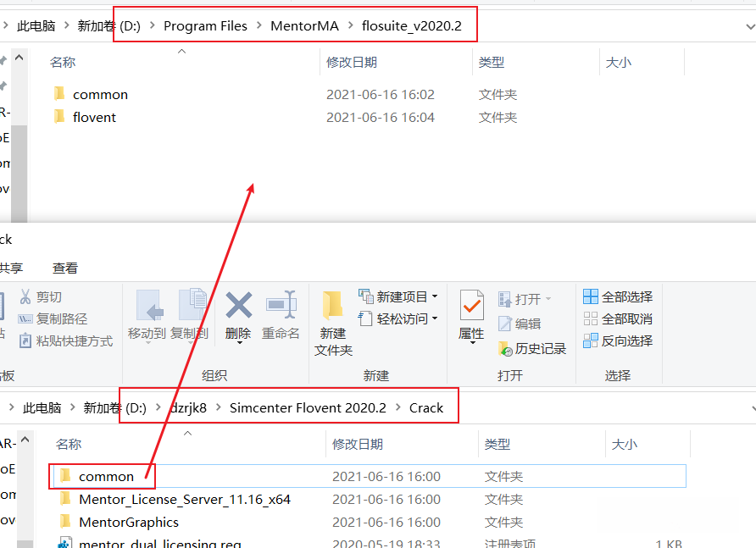Click the Paste shortcut (粘贴快捷方式) icon

25,340
